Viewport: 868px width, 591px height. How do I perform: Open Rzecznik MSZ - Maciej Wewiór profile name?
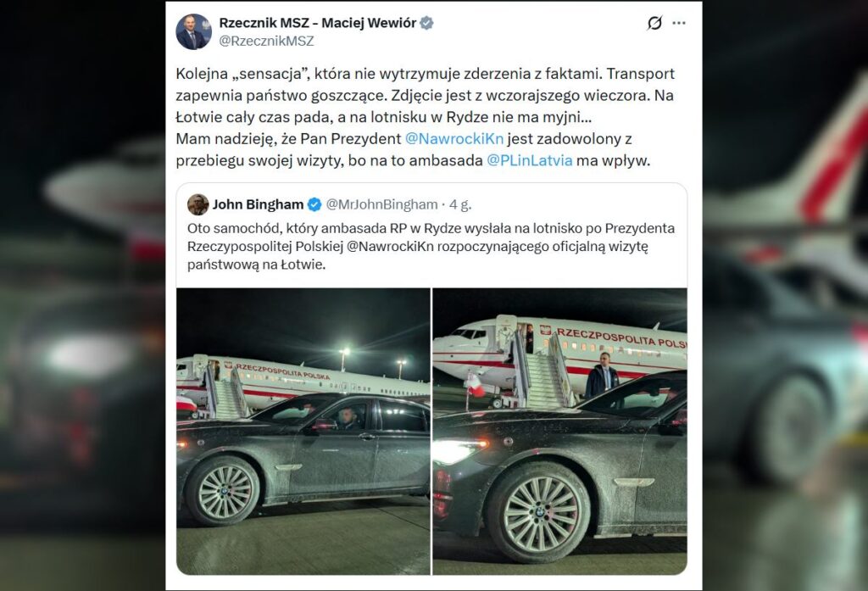317,23
